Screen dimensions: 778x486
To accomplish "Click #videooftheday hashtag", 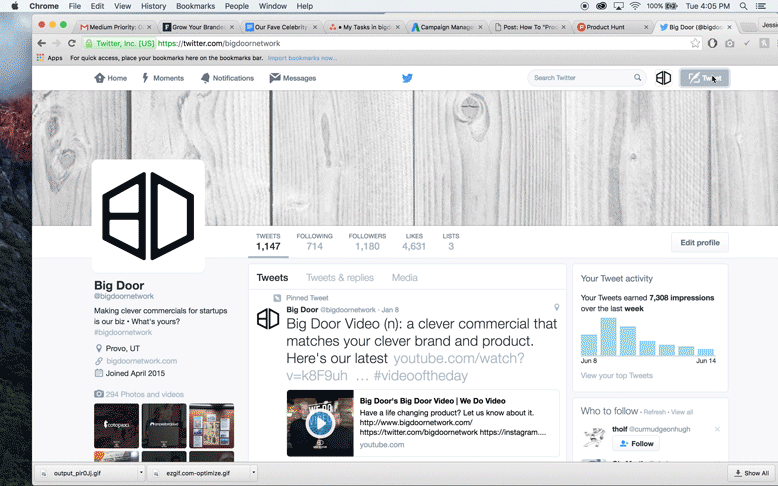I will (x=421, y=376).
